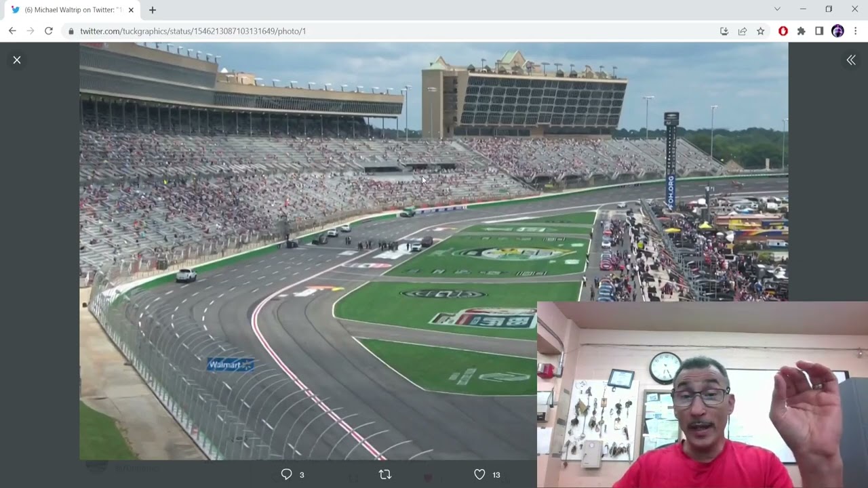Click the Twitter bird favicon on tab

[x=16, y=10]
